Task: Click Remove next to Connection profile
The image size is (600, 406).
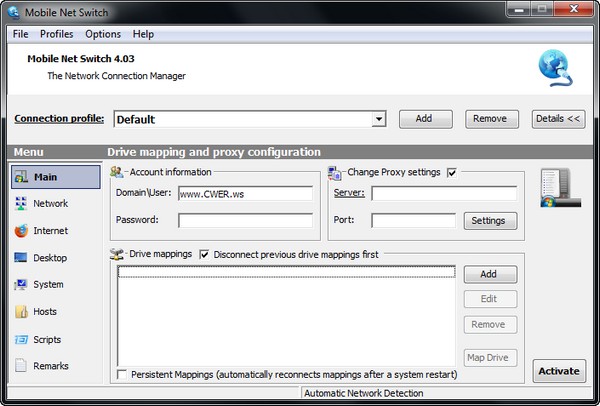Action: [x=492, y=119]
